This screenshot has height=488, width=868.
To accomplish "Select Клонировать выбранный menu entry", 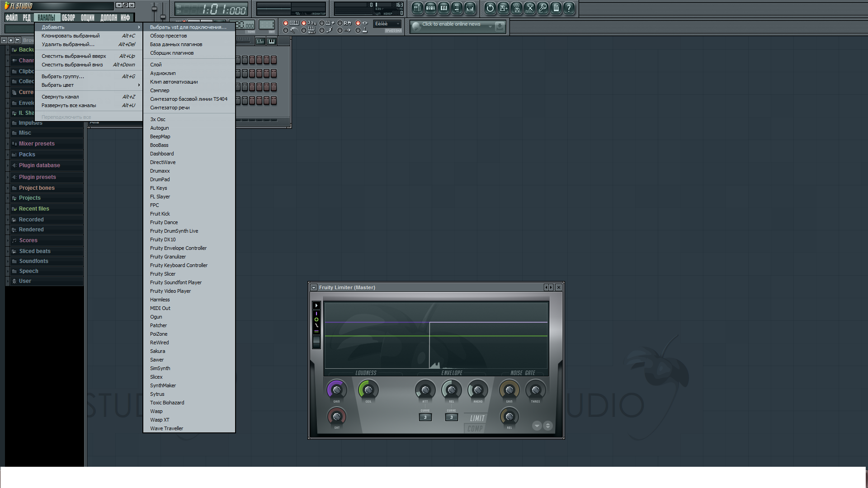I will [x=89, y=36].
